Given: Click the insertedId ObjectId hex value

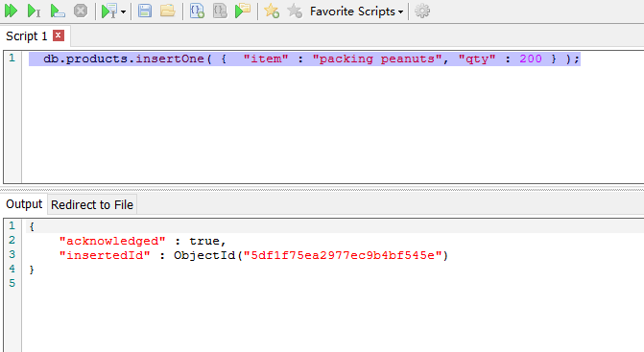Looking at the screenshot, I should click(343, 255).
